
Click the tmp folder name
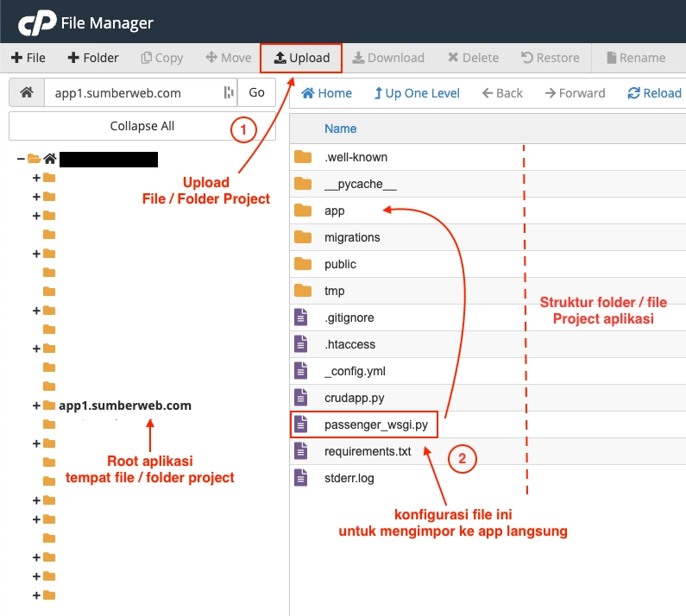335,291
